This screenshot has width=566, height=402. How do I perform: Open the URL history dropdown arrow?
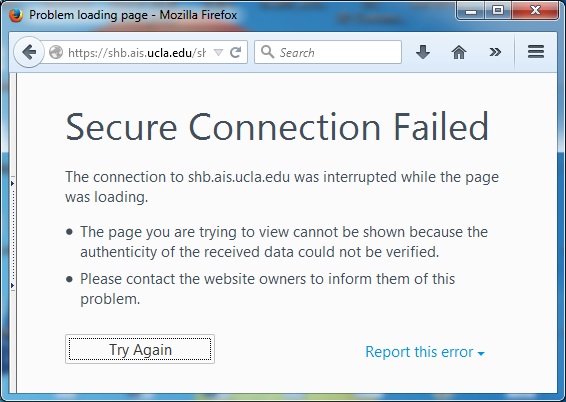point(218,53)
